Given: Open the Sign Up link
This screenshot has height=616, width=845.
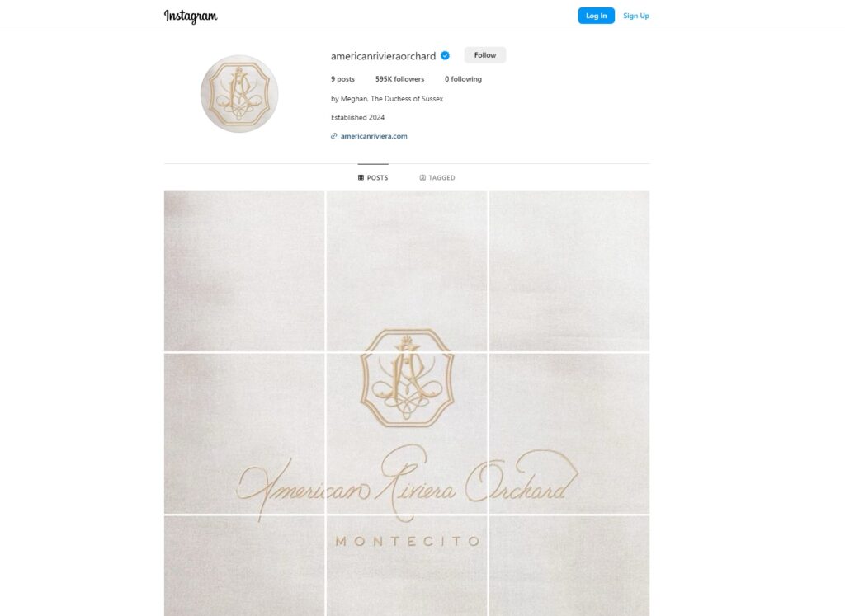Looking at the screenshot, I should coord(636,16).
